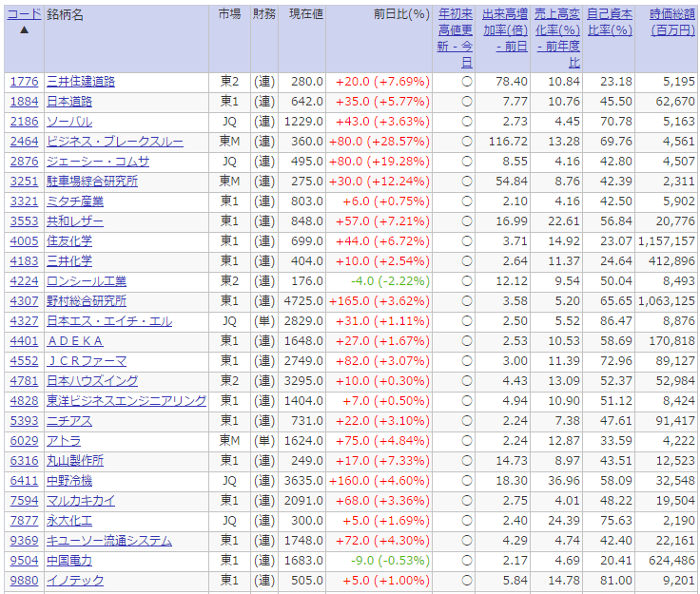Select the 4725.0 current price cell

(303, 301)
